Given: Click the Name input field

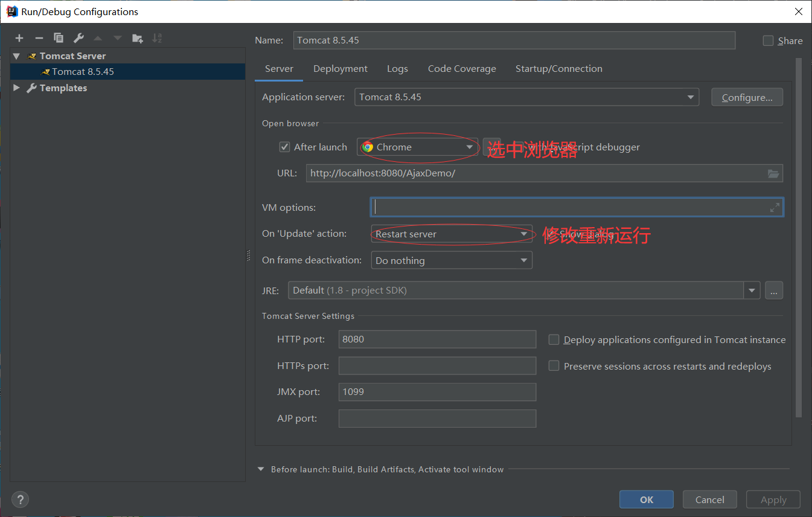Looking at the screenshot, I should coord(514,40).
